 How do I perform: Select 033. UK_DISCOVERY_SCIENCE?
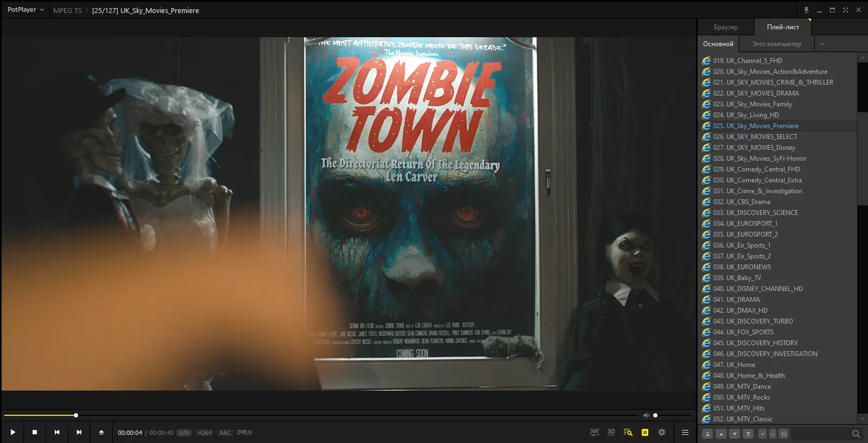click(x=778, y=213)
